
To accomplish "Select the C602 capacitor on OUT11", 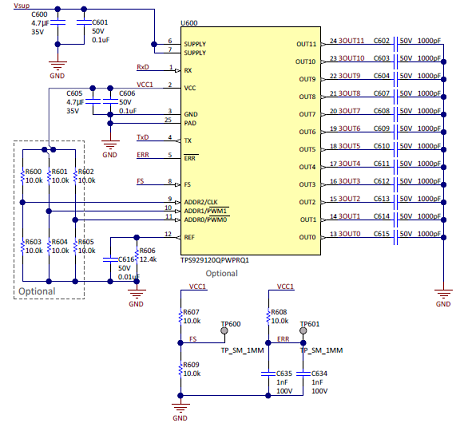I will pyautogui.click(x=396, y=44).
